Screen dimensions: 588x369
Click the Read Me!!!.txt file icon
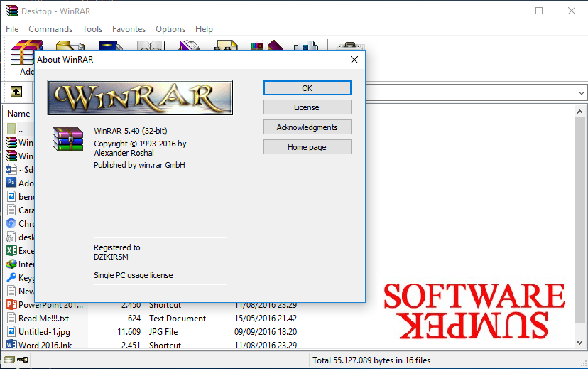click(x=11, y=318)
